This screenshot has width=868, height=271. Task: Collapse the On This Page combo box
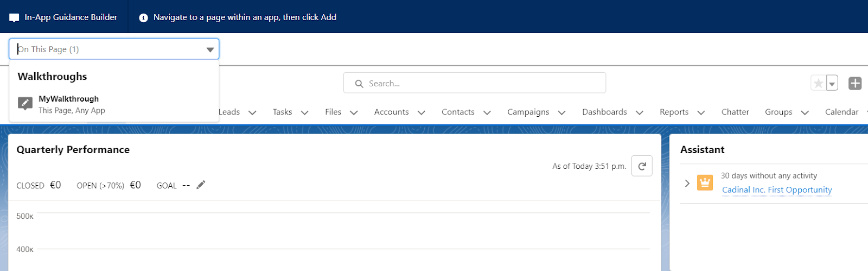click(210, 49)
